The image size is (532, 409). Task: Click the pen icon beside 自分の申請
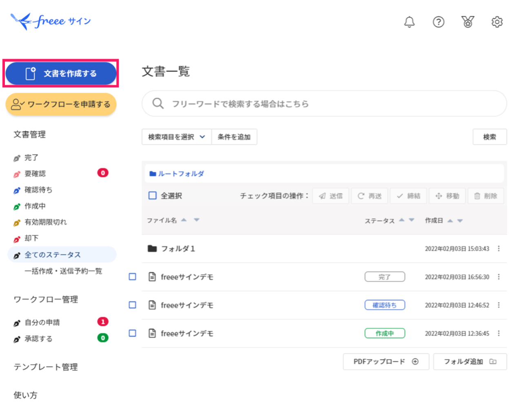(x=17, y=323)
